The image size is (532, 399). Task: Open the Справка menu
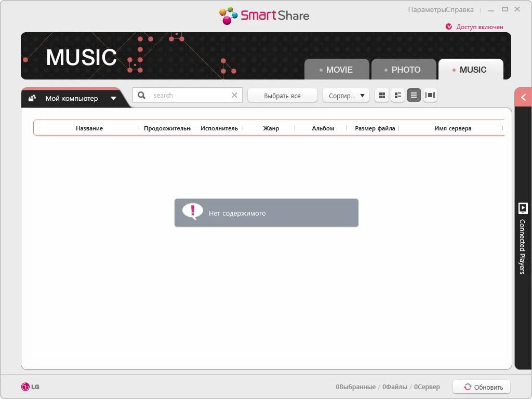click(x=460, y=9)
